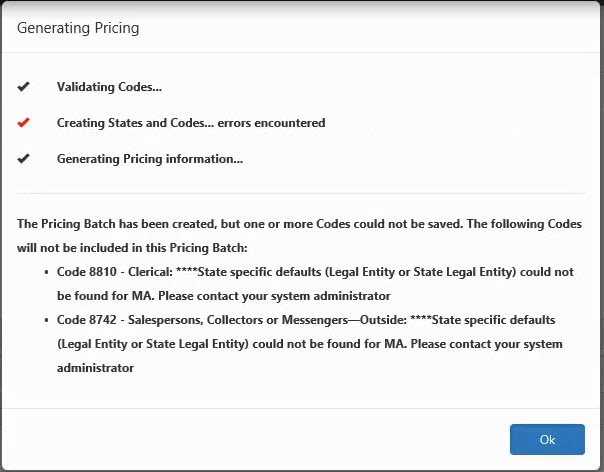This screenshot has height=472, width=604.
Task: Click the bullet point for Code 8742
Action: pos(47,320)
